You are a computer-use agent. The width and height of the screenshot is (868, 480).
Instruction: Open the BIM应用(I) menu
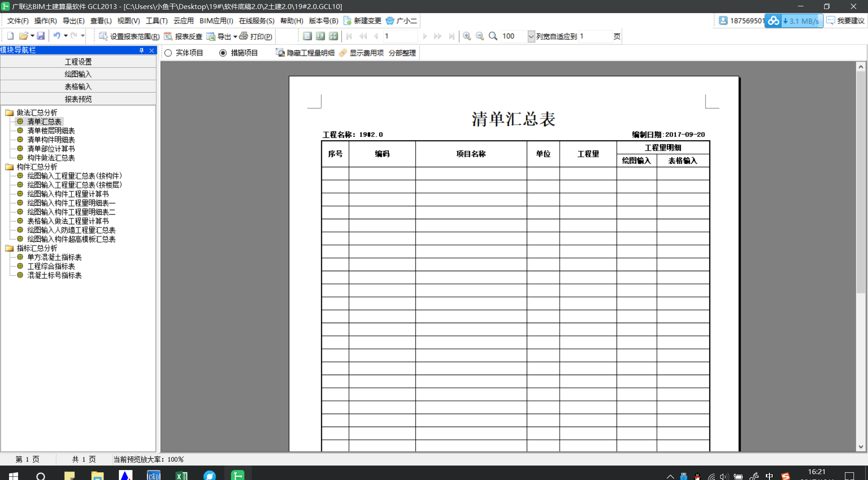click(x=216, y=21)
